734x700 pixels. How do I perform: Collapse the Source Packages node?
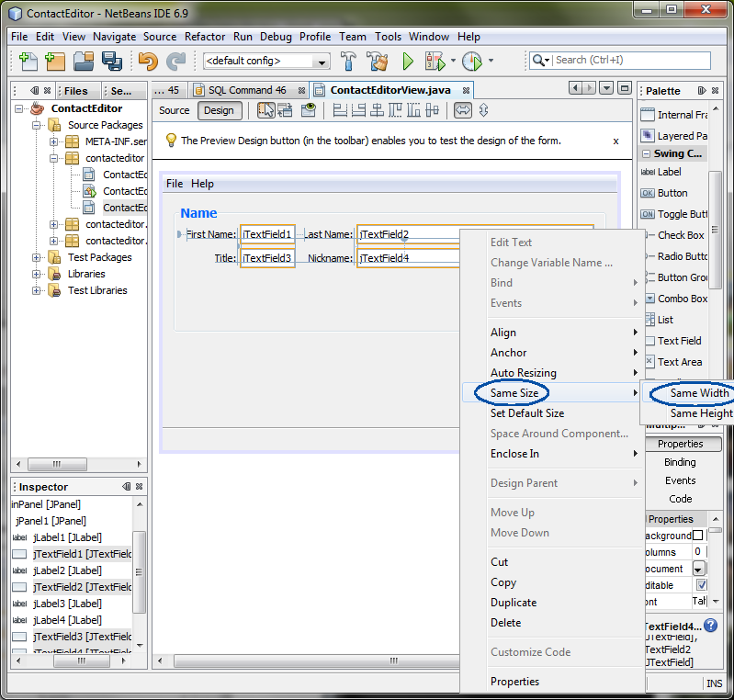36,126
